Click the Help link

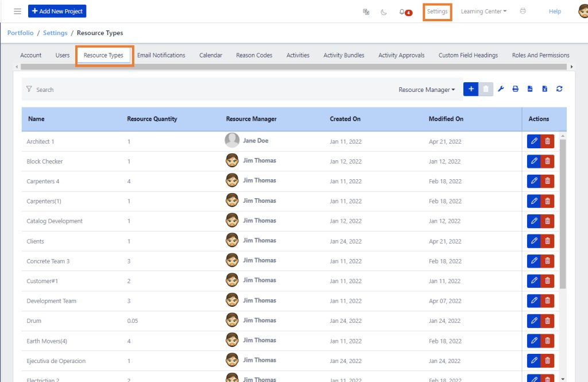[x=555, y=11]
